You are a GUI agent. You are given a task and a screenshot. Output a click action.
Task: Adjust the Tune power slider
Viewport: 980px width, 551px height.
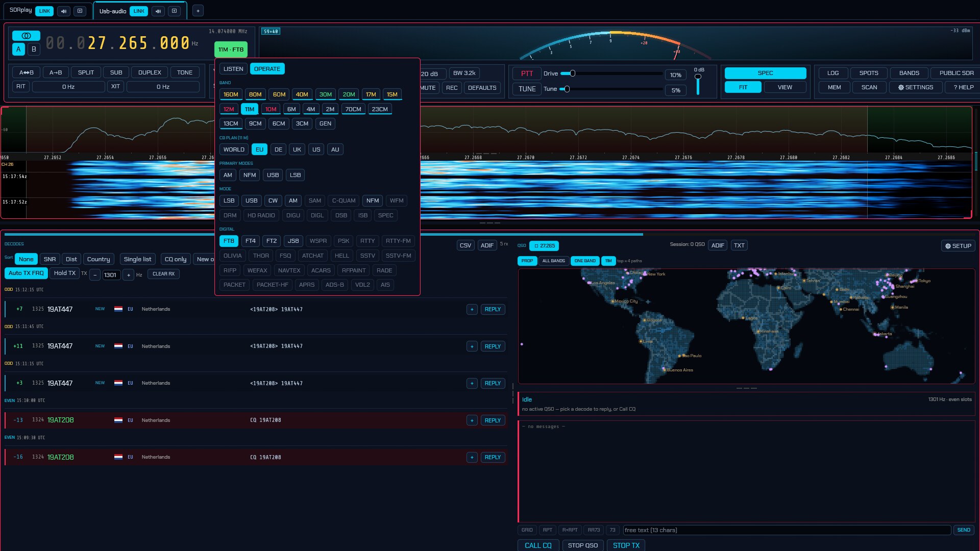611,89
